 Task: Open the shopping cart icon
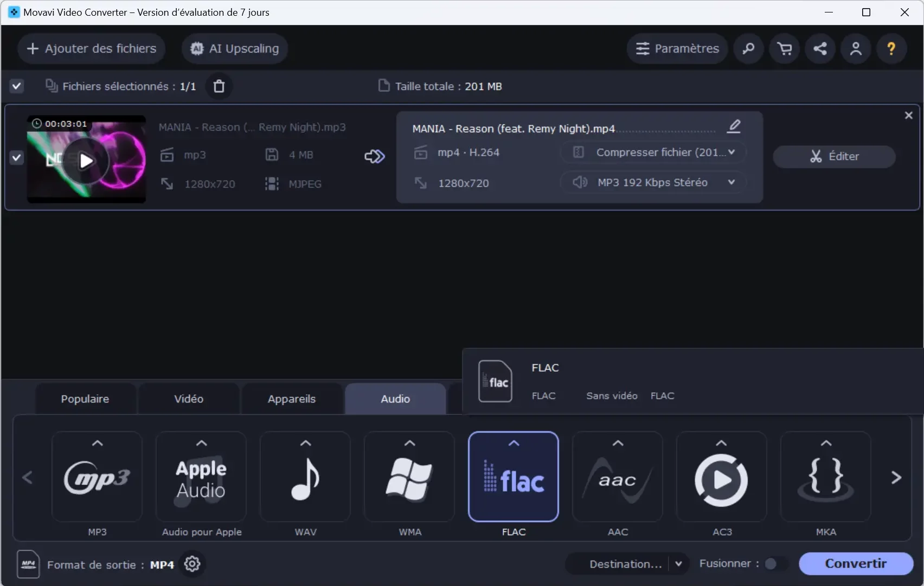(784, 49)
